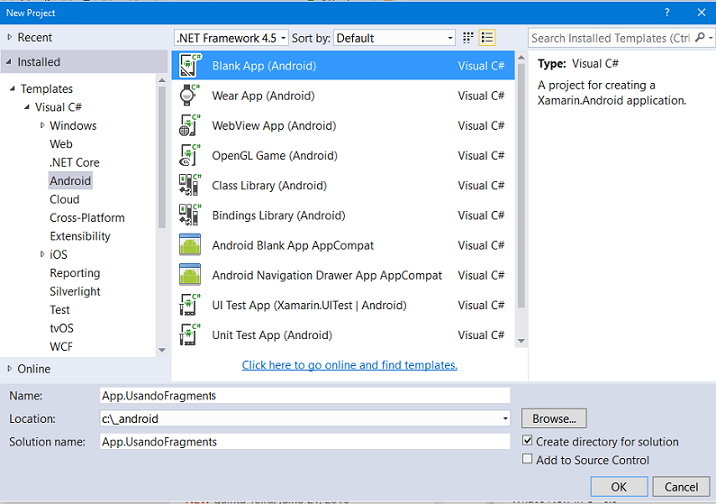The height and width of the screenshot is (504, 716).
Task: Select Android Navigation Drawer App AppCompat text
Action: pos(327,275)
